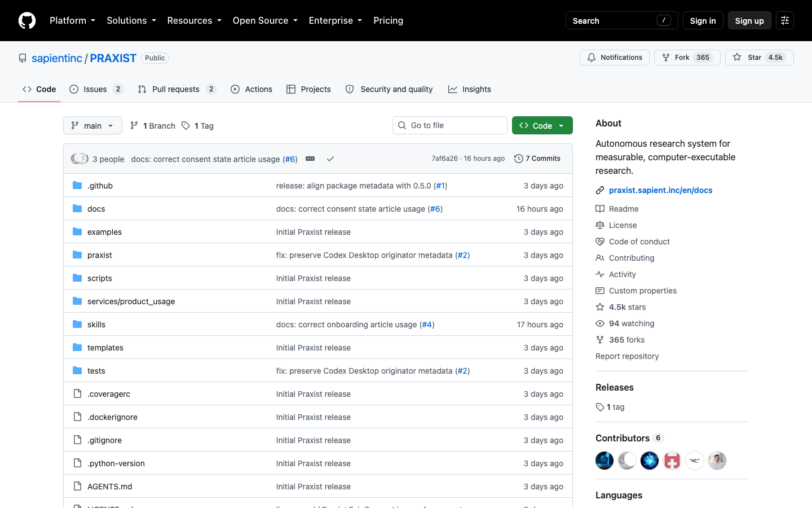The height and width of the screenshot is (508, 812).
Task: Click the file icon for AGENTS.md
Action: pyautogui.click(x=77, y=486)
